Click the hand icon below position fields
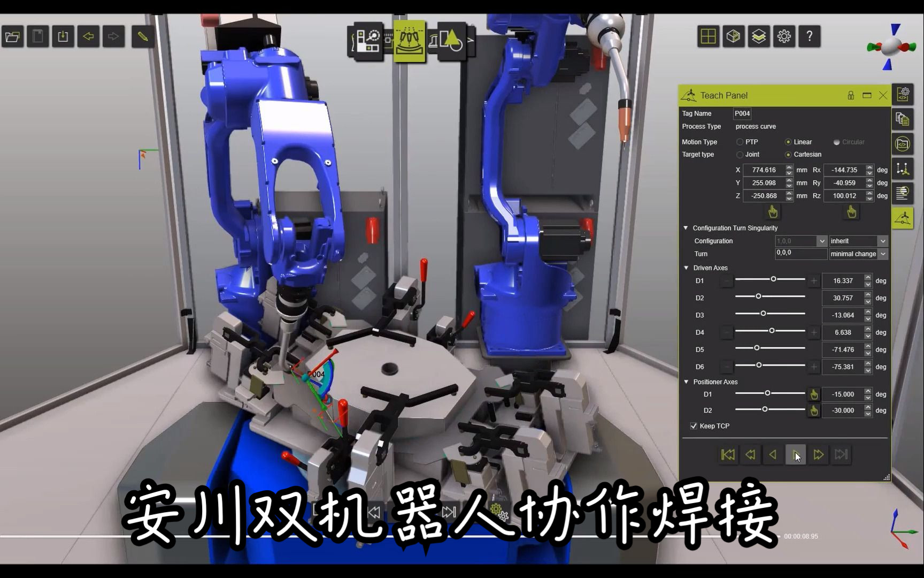The image size is (924, 578). 773,212
